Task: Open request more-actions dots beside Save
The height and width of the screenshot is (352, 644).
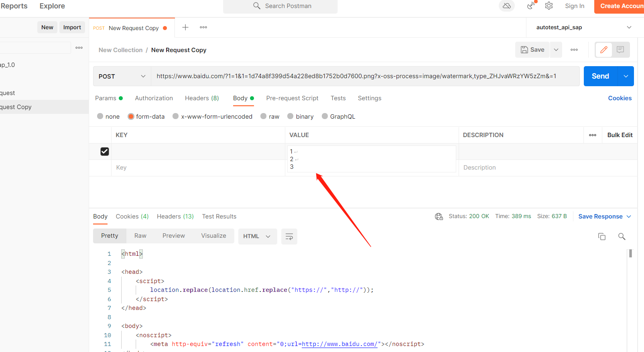Action: coord(574,50)
